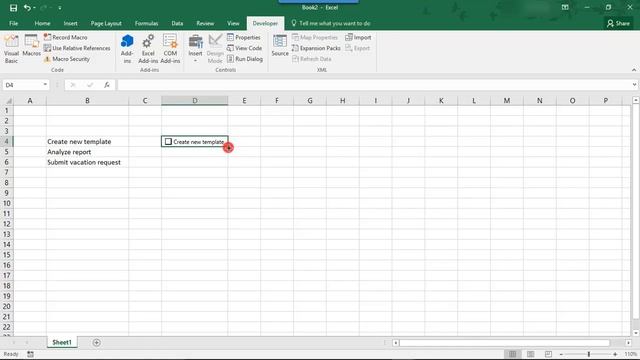Zoom in with the plus button

click(x=615, y=354)
